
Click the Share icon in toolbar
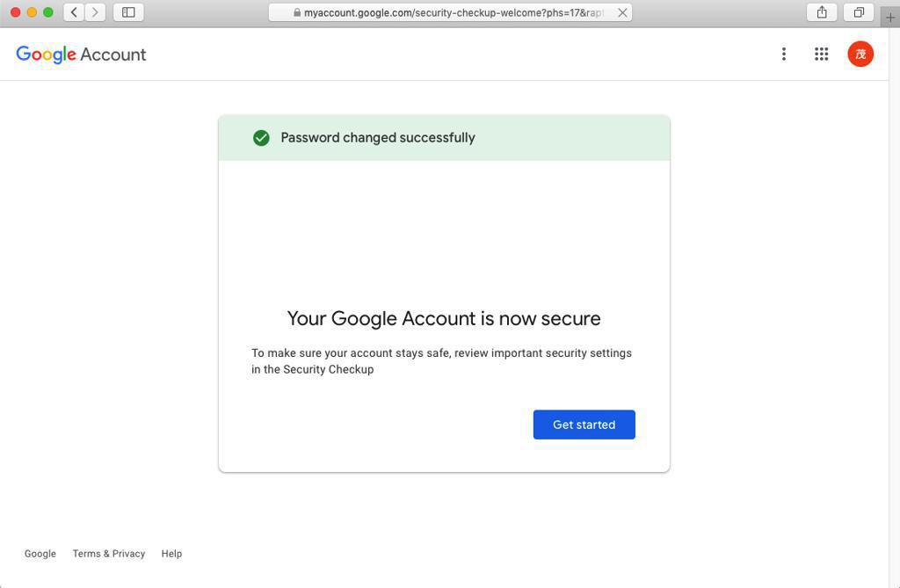click(822, 12)
